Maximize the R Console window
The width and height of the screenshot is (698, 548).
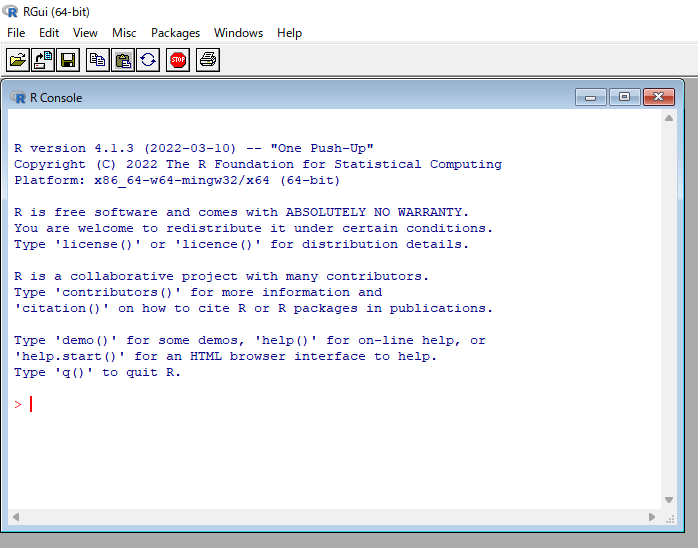click(x=624, y=97)
